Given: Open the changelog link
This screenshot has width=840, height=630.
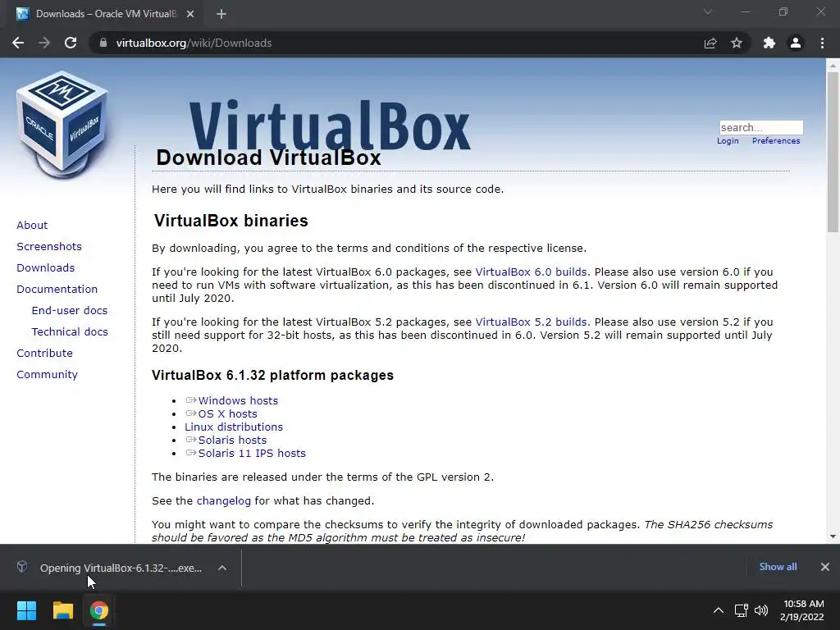Looking at the screenshot, I should point(223,501).
